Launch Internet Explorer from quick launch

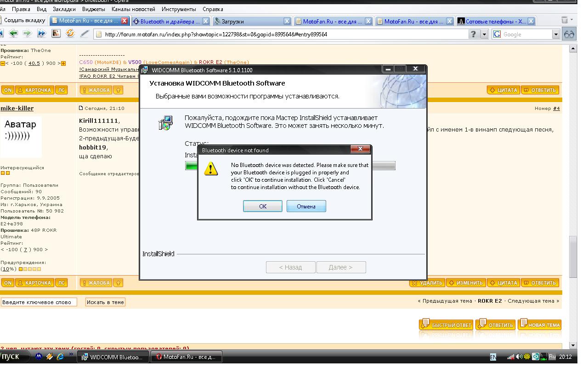[60, 356]
